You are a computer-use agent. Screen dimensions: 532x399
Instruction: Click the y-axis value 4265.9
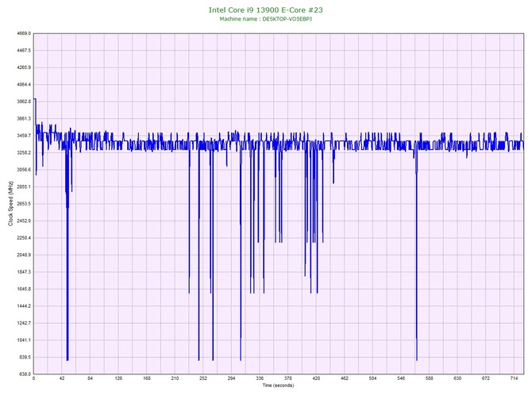click(24, 67)
